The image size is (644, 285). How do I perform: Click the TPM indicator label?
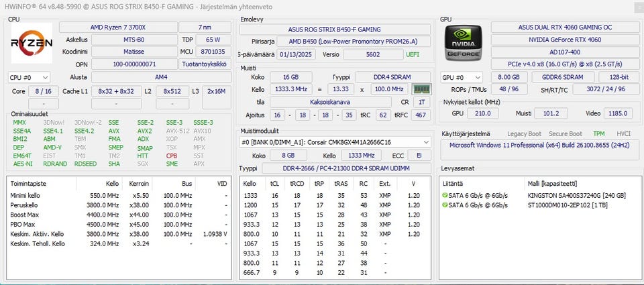[599, 134]
